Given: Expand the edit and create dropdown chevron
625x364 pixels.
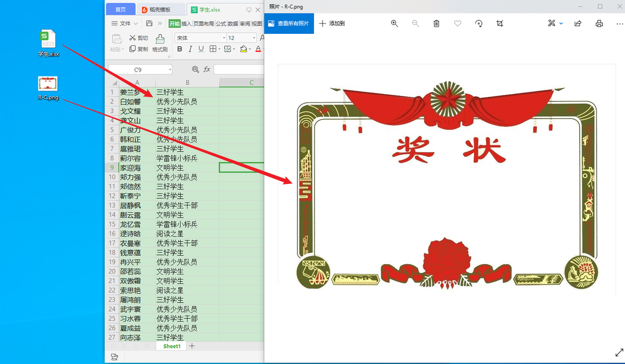Looking at the screenshot, I should pos(561,23).
